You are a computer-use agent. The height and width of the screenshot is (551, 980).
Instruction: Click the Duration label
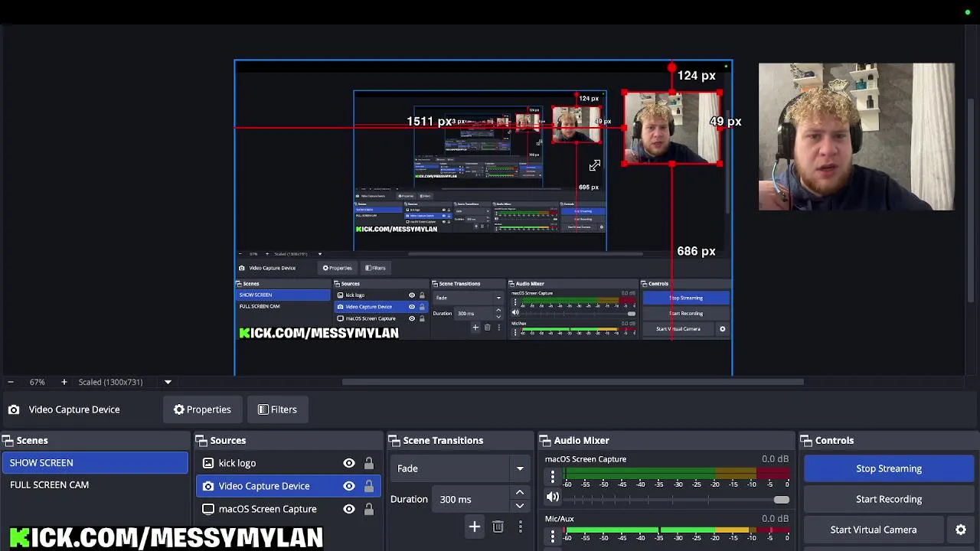(409, 499)
